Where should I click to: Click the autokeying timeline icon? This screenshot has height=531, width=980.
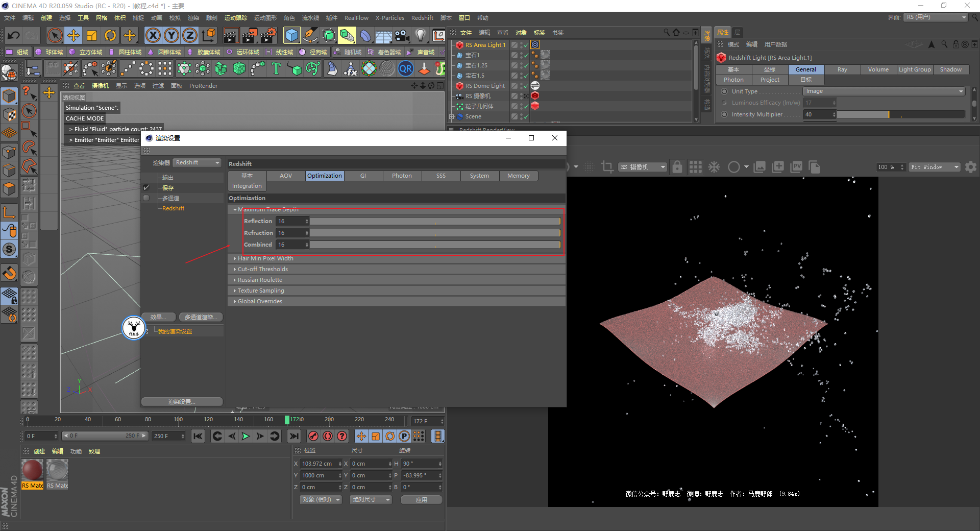[x=328, y=436]
